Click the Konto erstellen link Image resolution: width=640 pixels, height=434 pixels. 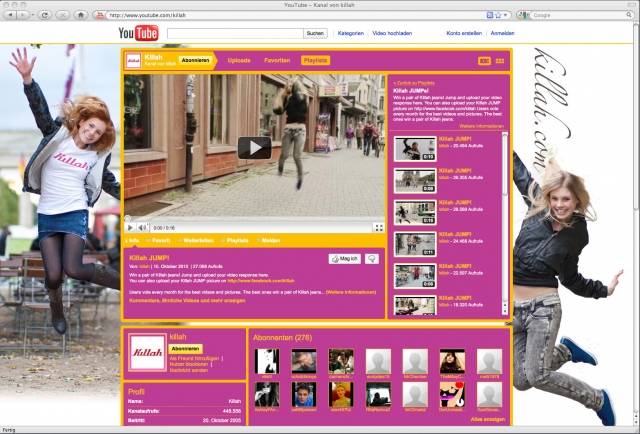coord(464,33)
